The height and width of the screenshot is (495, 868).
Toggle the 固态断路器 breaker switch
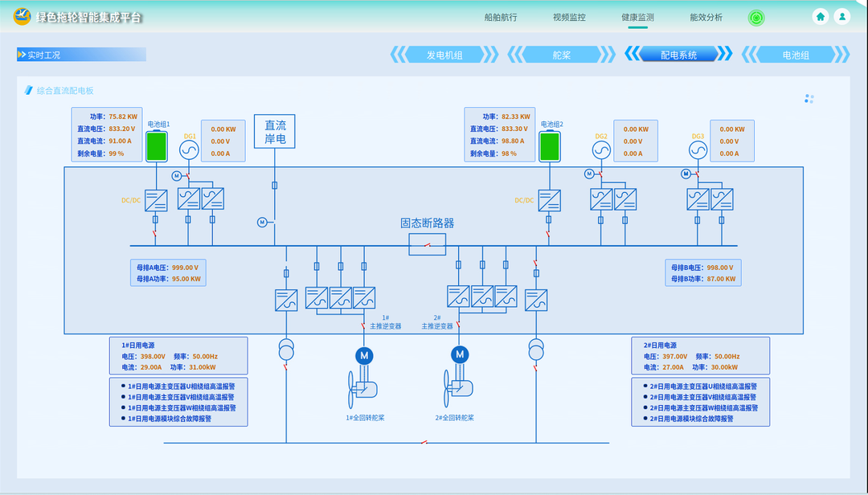pos(427,244)
